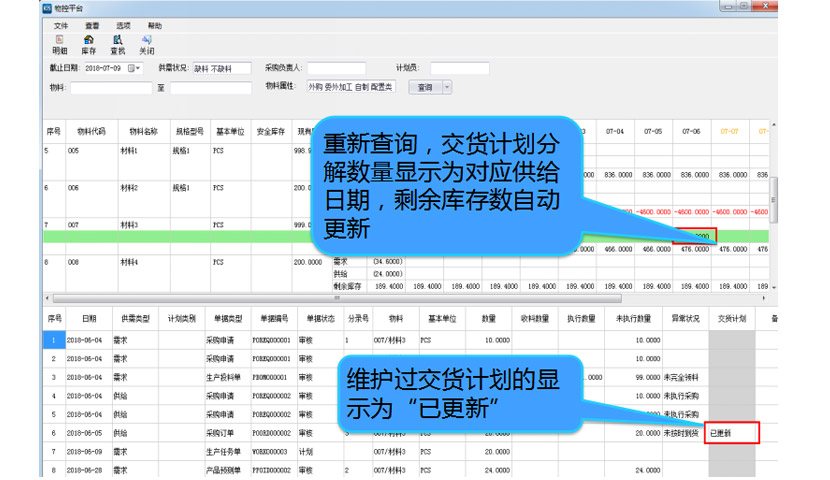The image size is (830, 480).
Task: Open the 供需状况 selection field
Action: click(x=221, y=69)
